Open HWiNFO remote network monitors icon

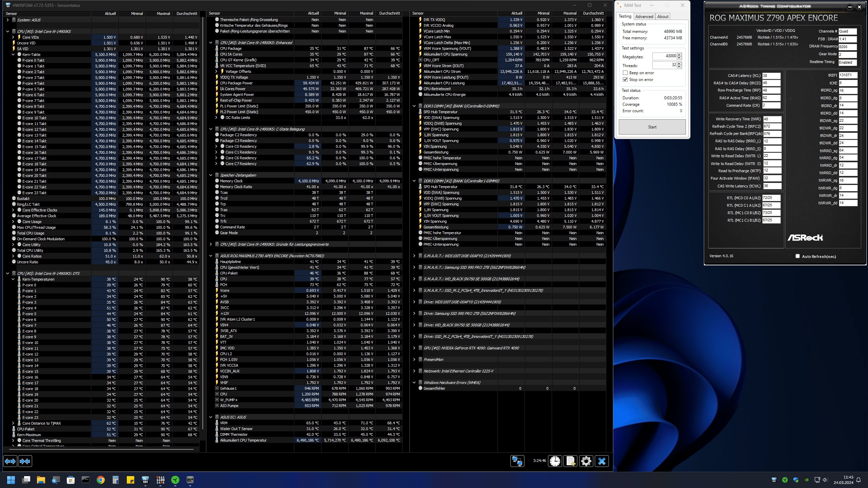click(517, 461)
